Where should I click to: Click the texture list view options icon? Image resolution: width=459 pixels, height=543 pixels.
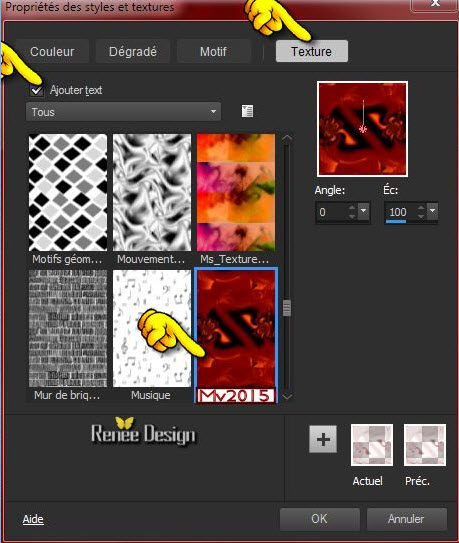(x=247, y=111)
